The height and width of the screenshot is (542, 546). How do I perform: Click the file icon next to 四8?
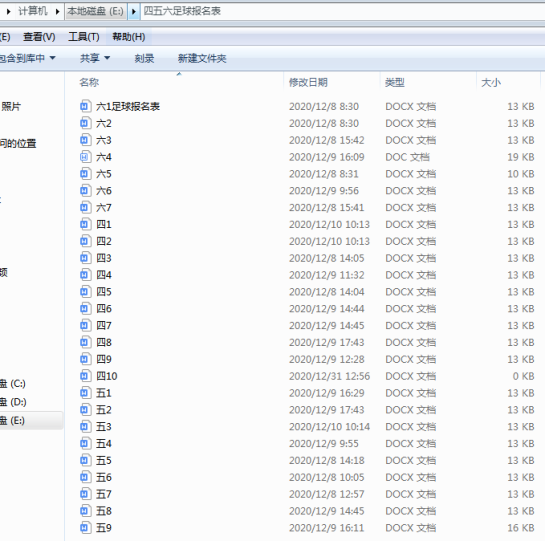click(85, 342)
